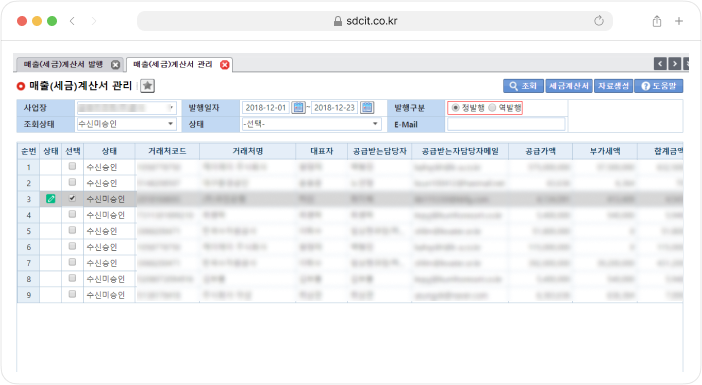Click 수신승인 status in row 7

(x=102, y=263)
